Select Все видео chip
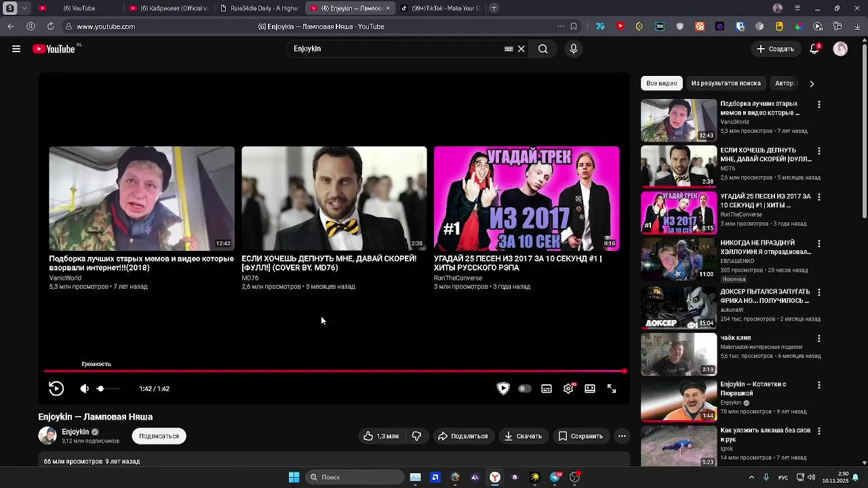 [662, 83]
